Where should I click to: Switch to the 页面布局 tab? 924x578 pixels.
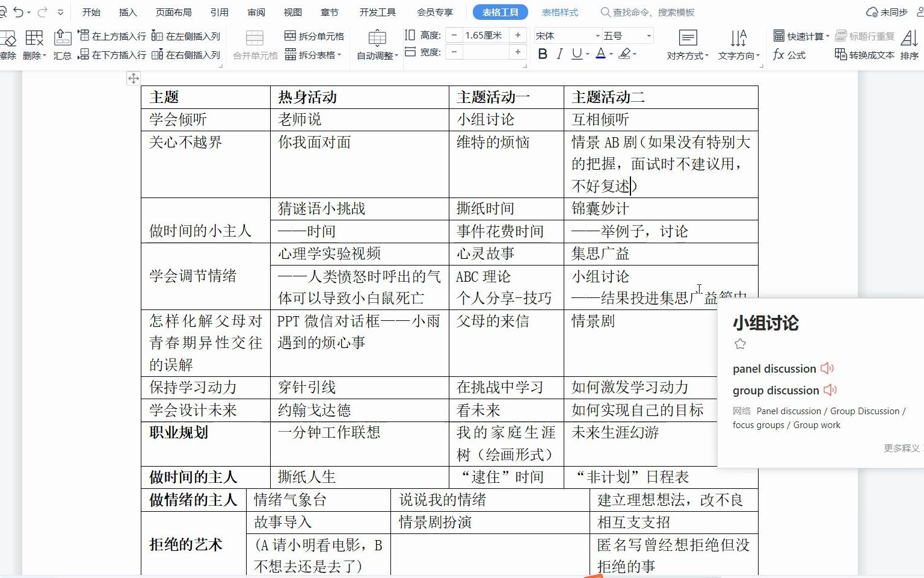(x=173, y=12)
